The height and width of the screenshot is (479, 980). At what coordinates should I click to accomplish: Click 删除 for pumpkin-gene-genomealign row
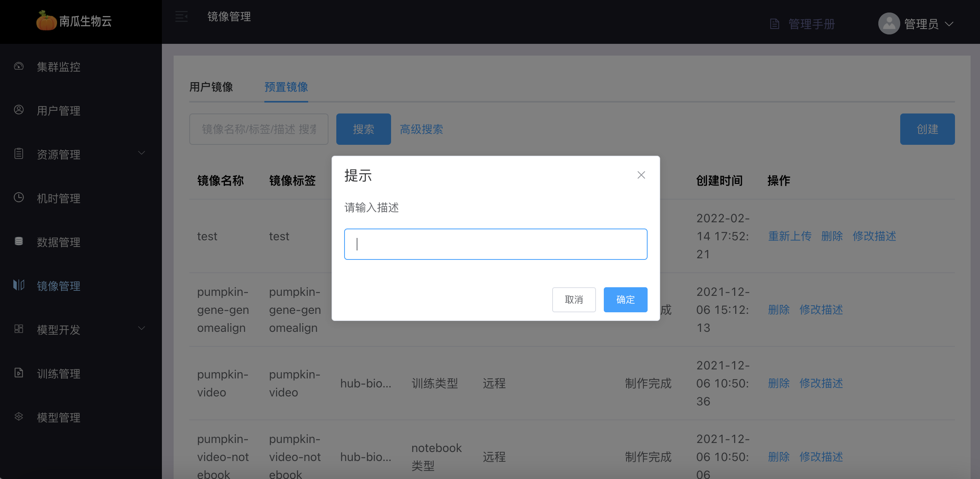coord(779,310)
